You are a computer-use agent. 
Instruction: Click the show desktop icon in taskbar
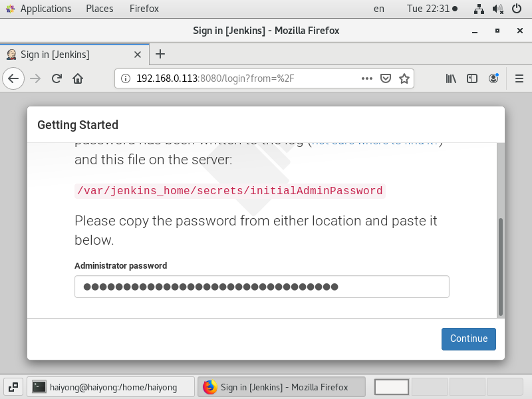13,387
